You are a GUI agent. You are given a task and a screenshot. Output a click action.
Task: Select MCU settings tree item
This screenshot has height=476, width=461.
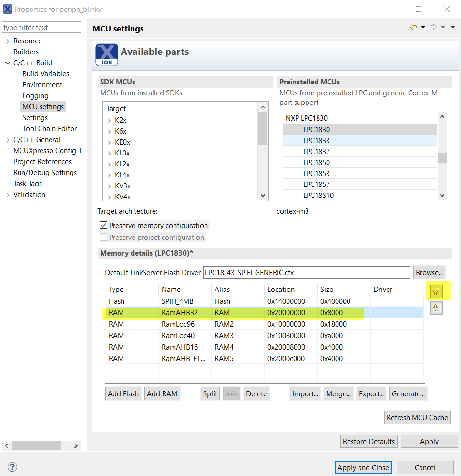43,107
